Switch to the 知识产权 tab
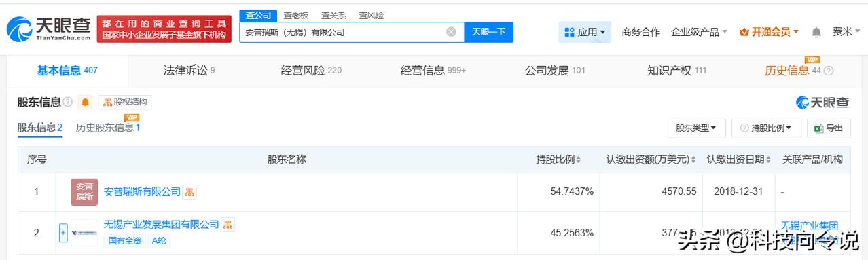The width and height of the screenshot is (868, 260). (677, 71)
